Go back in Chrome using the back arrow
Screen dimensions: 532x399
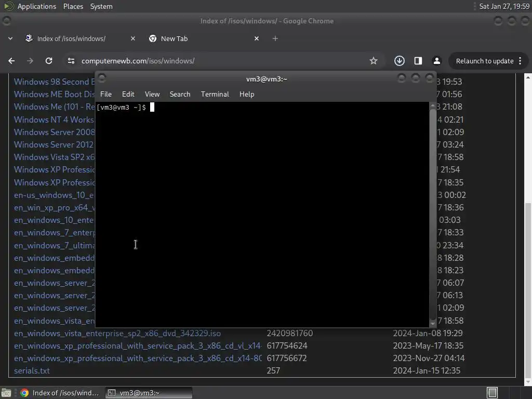11,61
